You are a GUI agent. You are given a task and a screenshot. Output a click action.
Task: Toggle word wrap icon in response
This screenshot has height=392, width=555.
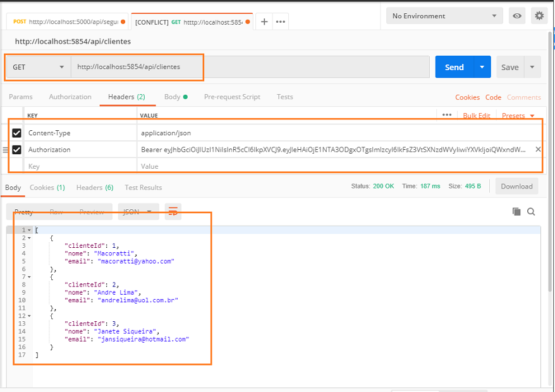(x=173, y=211)
